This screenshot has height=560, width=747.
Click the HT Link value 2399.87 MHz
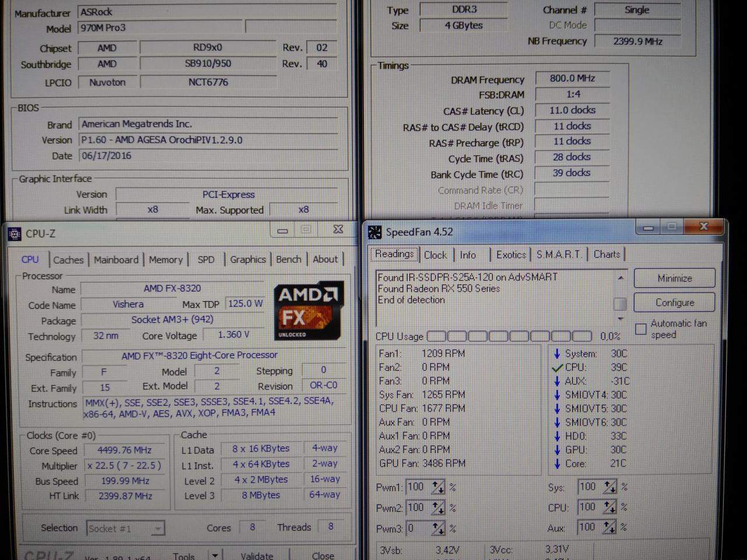tap(124, 496)
